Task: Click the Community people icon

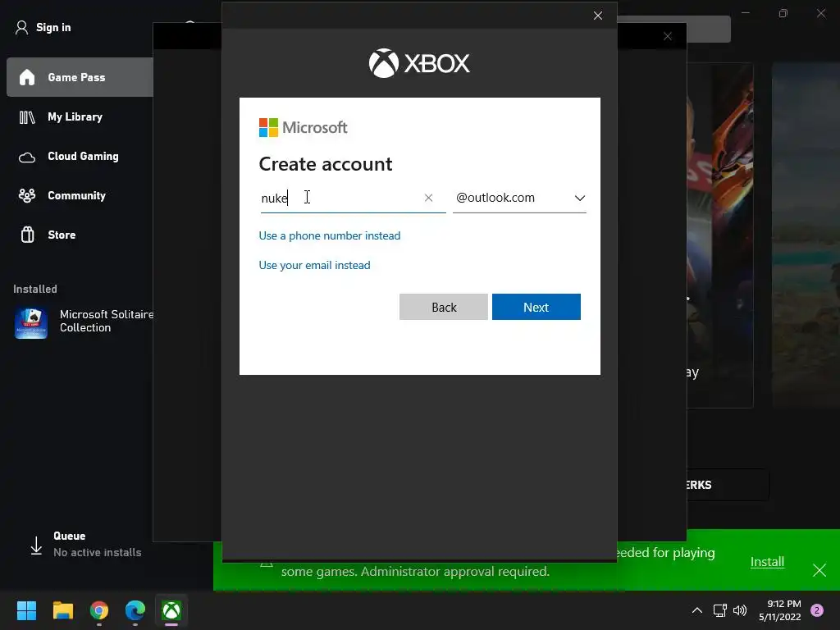Action: click(x=27, y=195)
